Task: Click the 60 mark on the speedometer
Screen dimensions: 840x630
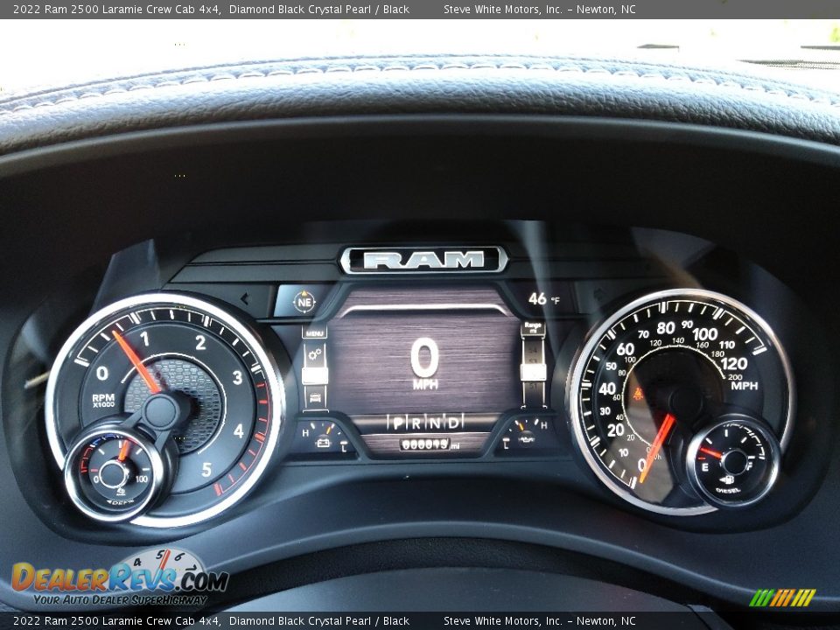Action: 625,349
